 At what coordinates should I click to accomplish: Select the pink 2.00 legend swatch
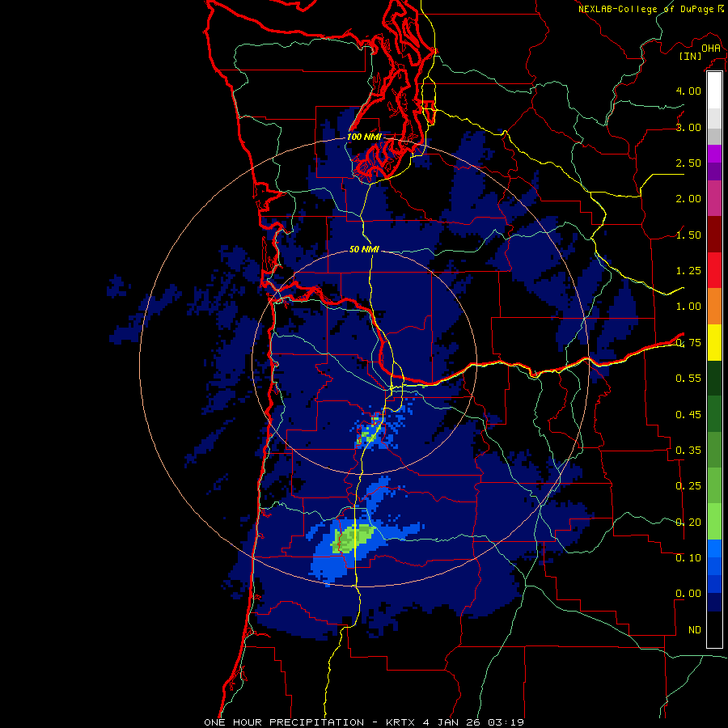[714, 199]
